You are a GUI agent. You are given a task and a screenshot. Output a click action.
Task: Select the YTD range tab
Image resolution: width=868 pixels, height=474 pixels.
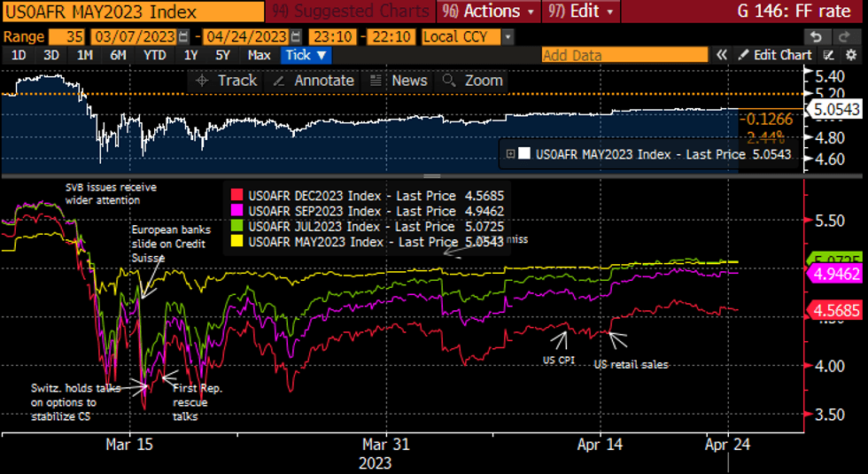(x=154, y=55)
